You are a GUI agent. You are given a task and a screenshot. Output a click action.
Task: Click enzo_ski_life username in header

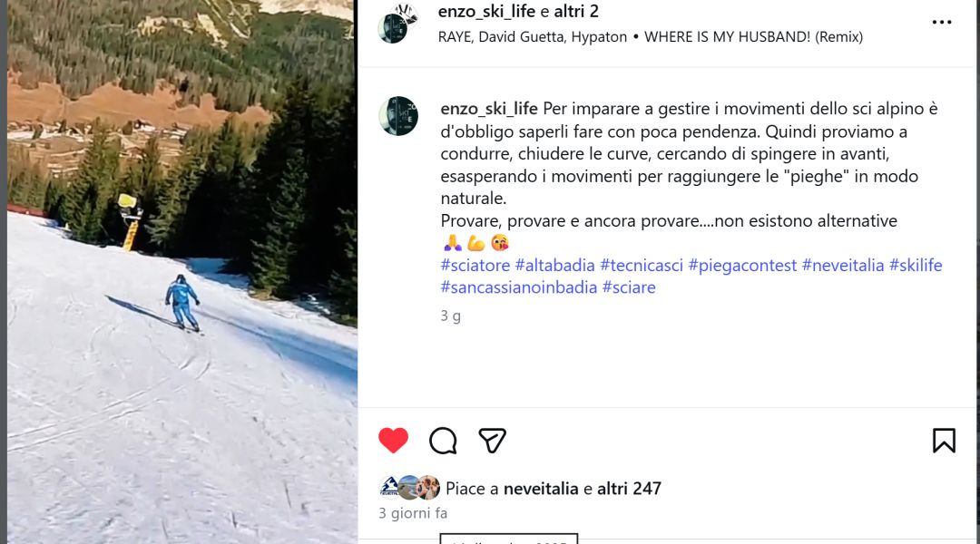(486, 11)
